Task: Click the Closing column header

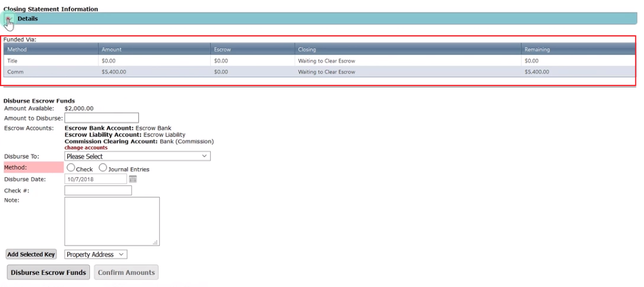Action: 307,50
